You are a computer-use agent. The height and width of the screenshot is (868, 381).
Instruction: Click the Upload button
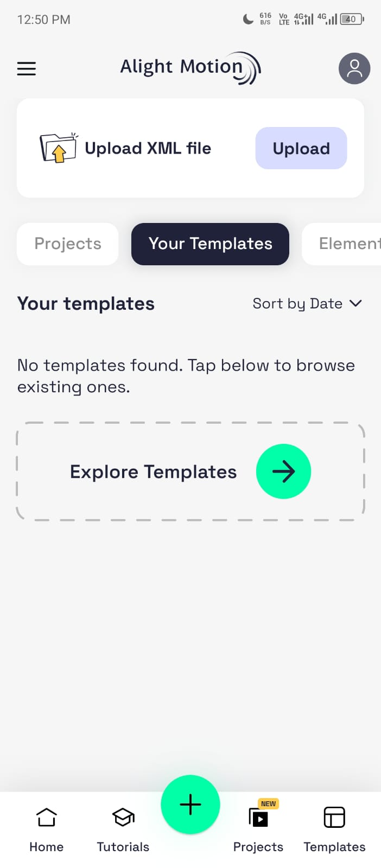point(301,148)
